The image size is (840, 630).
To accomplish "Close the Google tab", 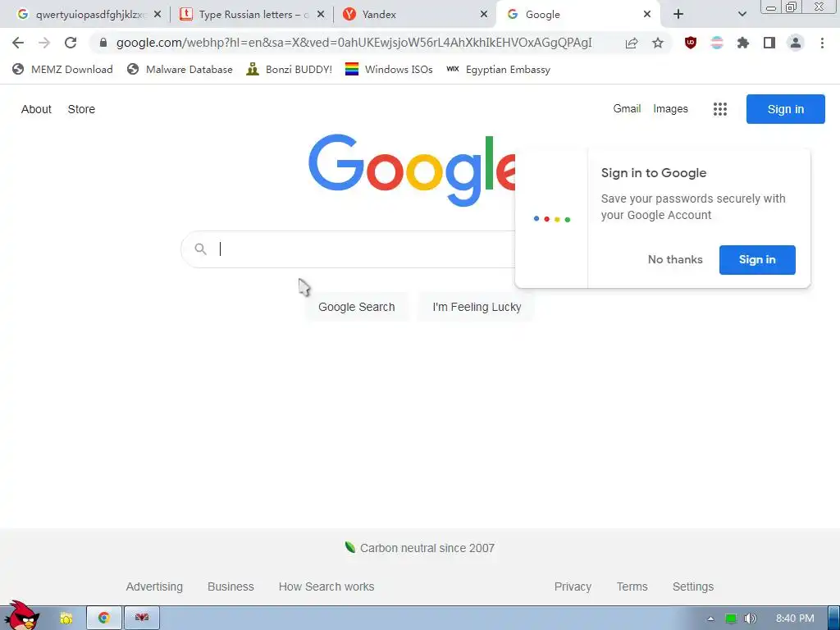I will (647, 15).
